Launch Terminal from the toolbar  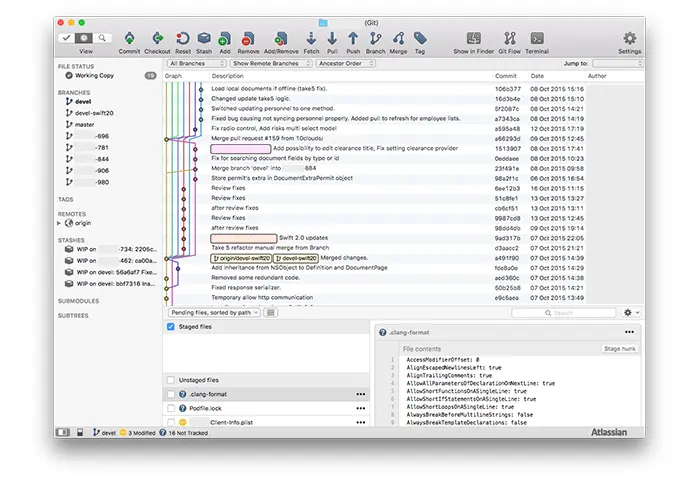537,39
